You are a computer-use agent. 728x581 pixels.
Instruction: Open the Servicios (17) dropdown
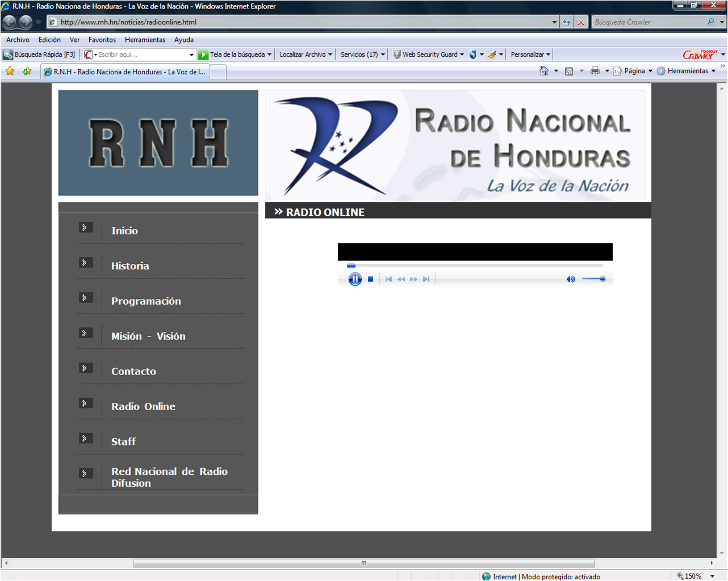click(362, 54)
